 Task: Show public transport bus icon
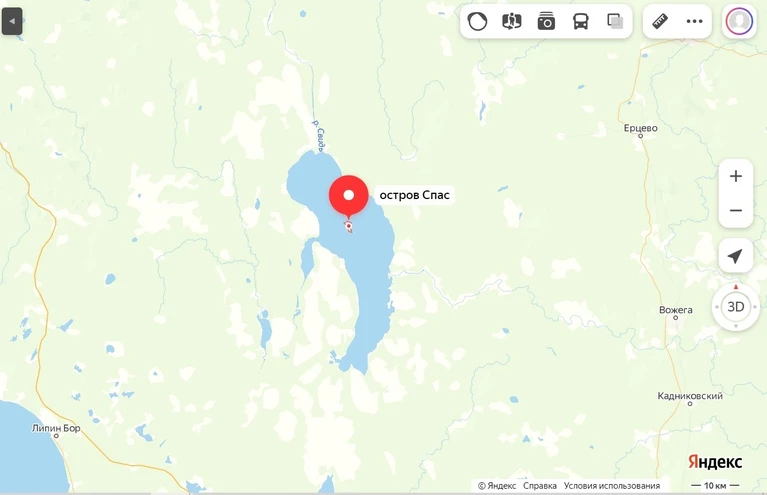point(581,22)
